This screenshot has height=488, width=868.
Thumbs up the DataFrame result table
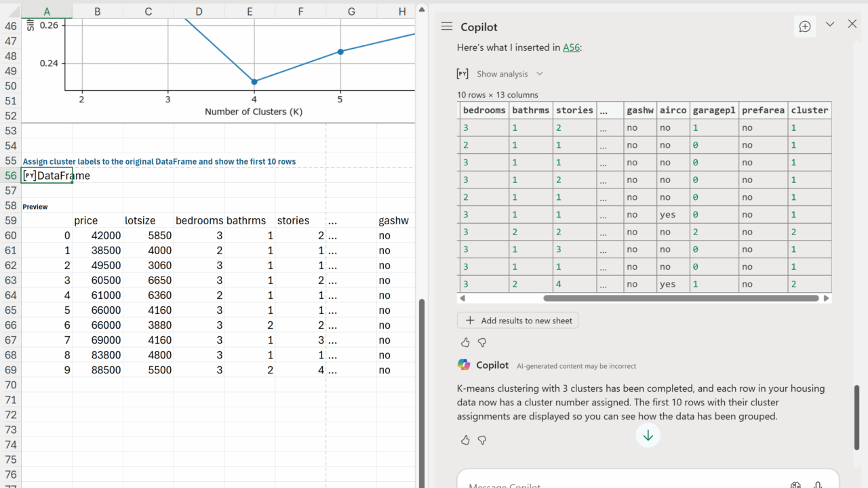coord(465,342)
